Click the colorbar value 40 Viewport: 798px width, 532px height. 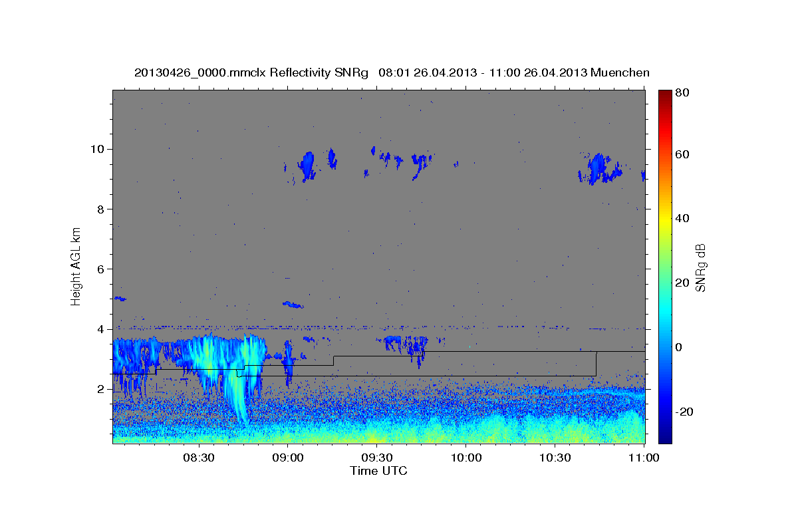point(682,218)
